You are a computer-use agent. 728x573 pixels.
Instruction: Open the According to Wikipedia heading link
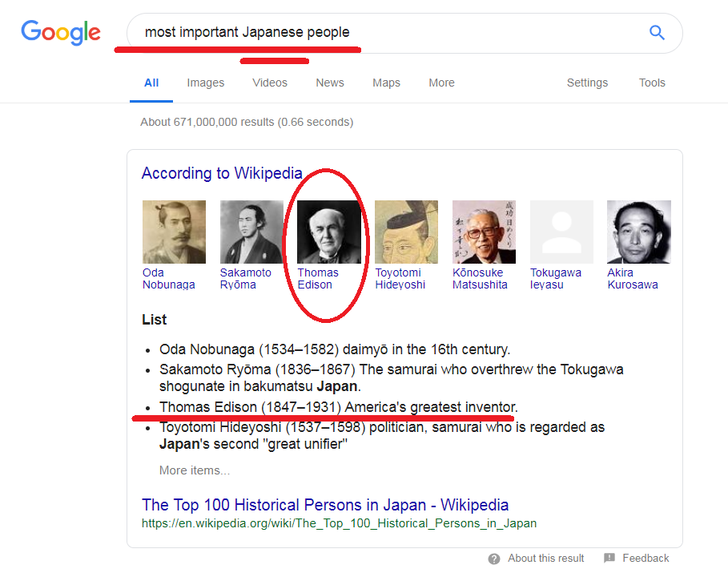pyautogui.click(x=222, y=173)
